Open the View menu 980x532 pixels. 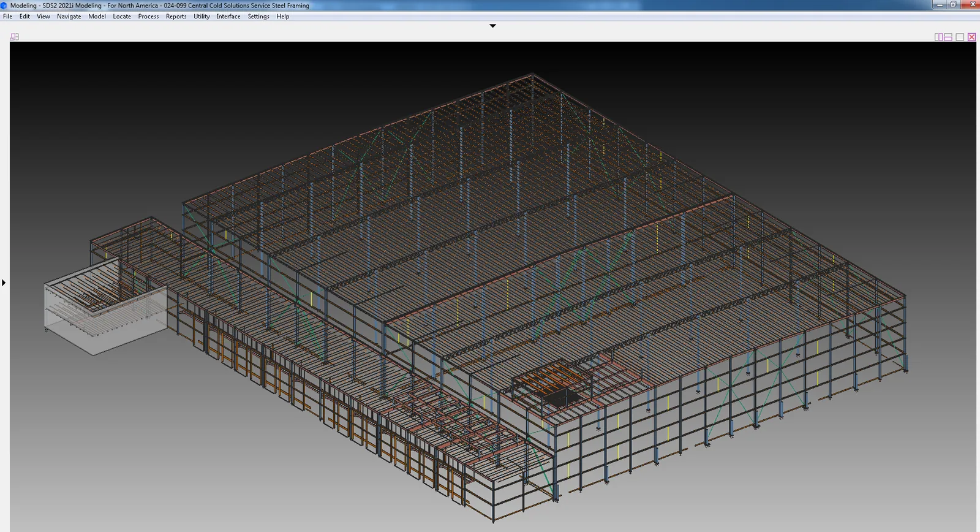43,17
